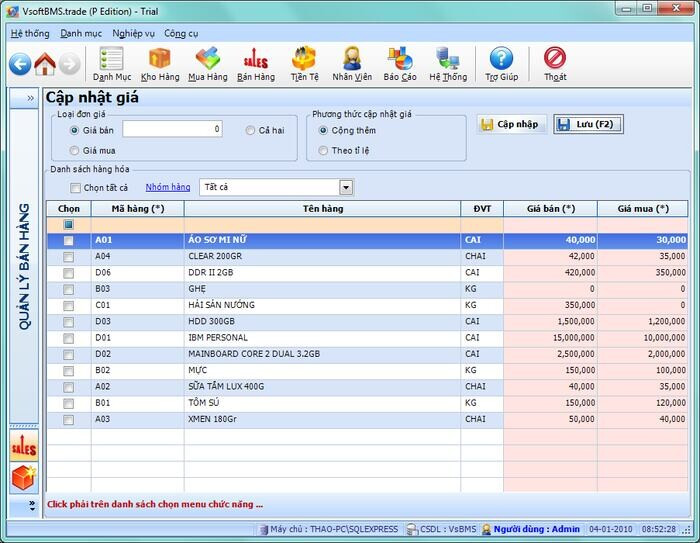The width and height of the screenshot is (700, 543).
Task: Open the Hệ thống menu
Action: [x=30, y=33]
